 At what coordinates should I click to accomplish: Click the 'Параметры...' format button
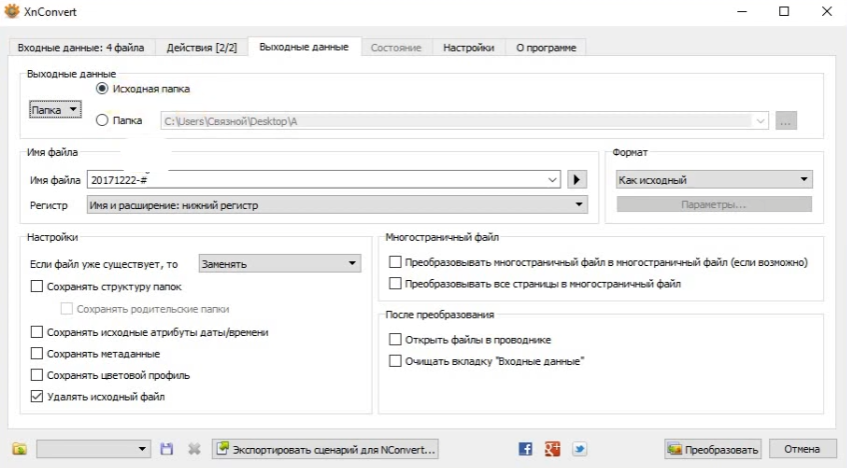pos(714,204)
